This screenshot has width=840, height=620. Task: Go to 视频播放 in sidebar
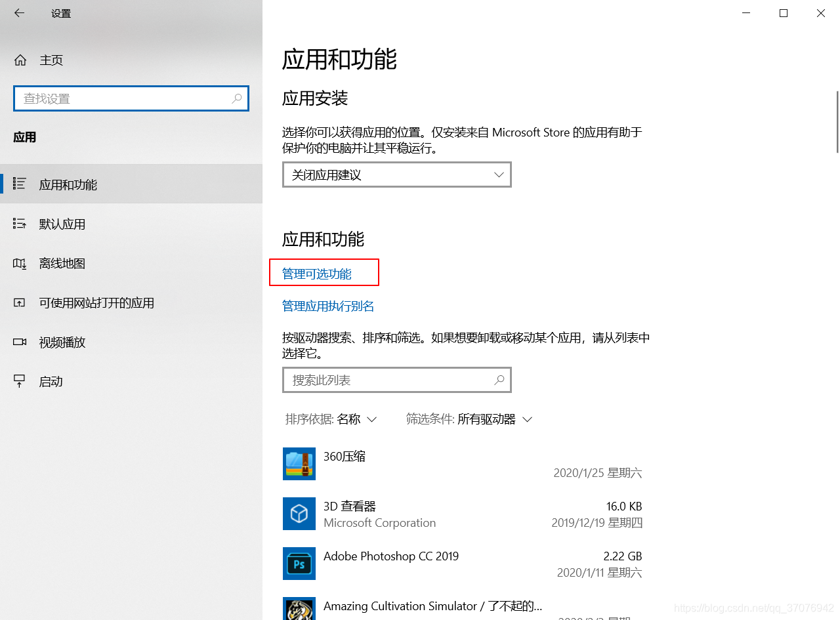coord(131,342)
